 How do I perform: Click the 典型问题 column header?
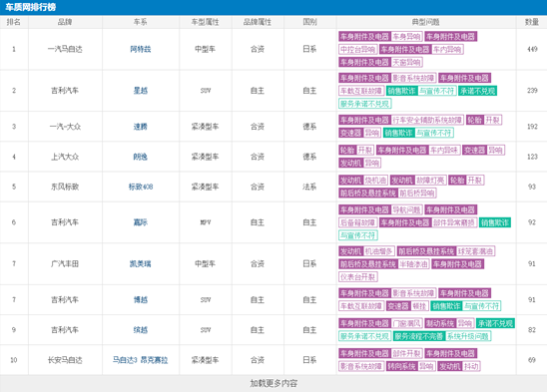tap(426, 22)
